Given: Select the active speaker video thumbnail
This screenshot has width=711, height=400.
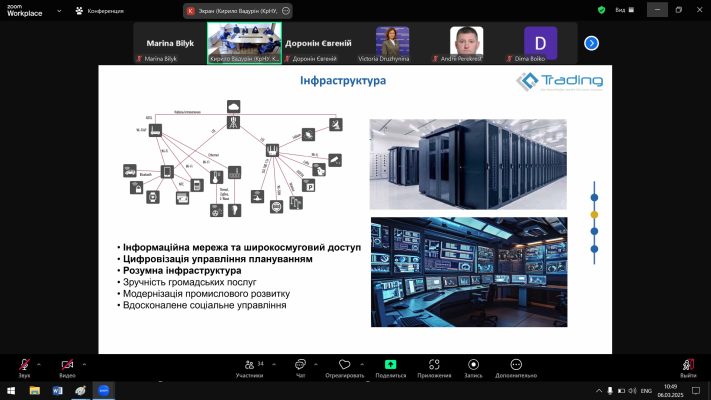Looking at the screenshot, I should coord(244,43).
